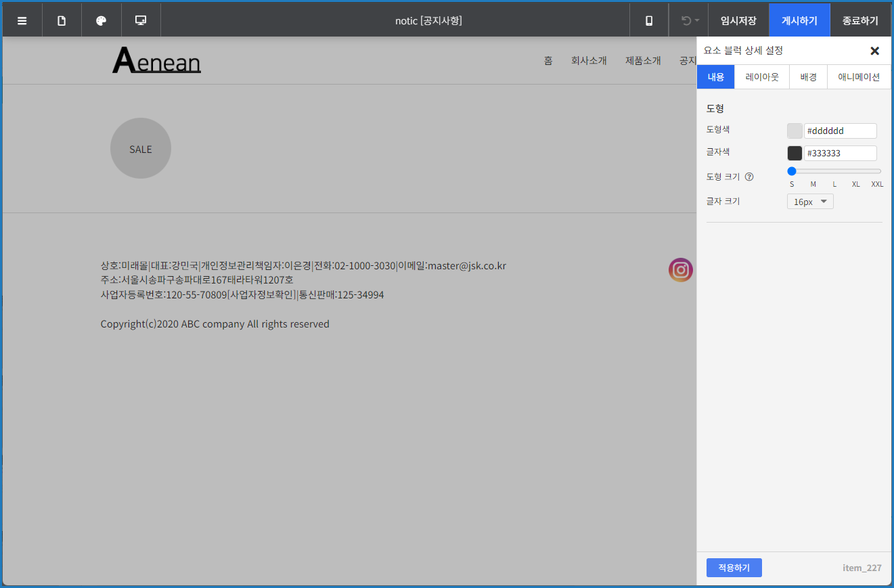This screenshot has width=894, height=588.
Task: Click the 임시저장 button
Action: pyautogui.click(x=738, y=20)
